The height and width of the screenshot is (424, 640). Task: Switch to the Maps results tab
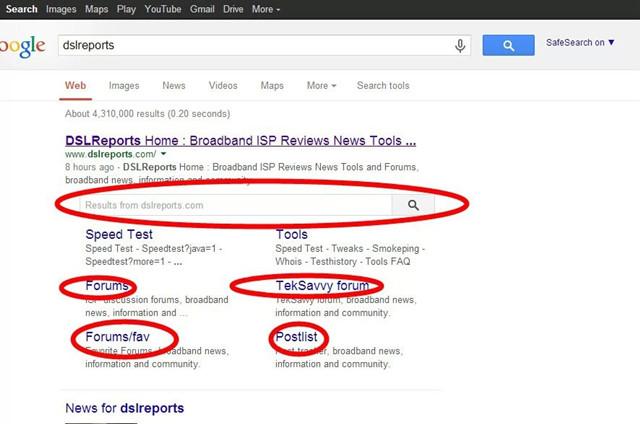coord(272,85)
